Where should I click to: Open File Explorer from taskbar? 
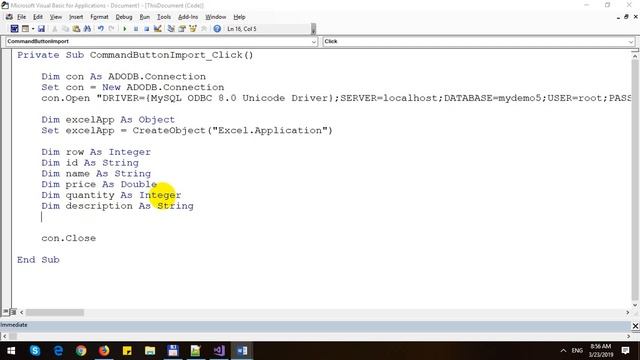click(150, 351)
